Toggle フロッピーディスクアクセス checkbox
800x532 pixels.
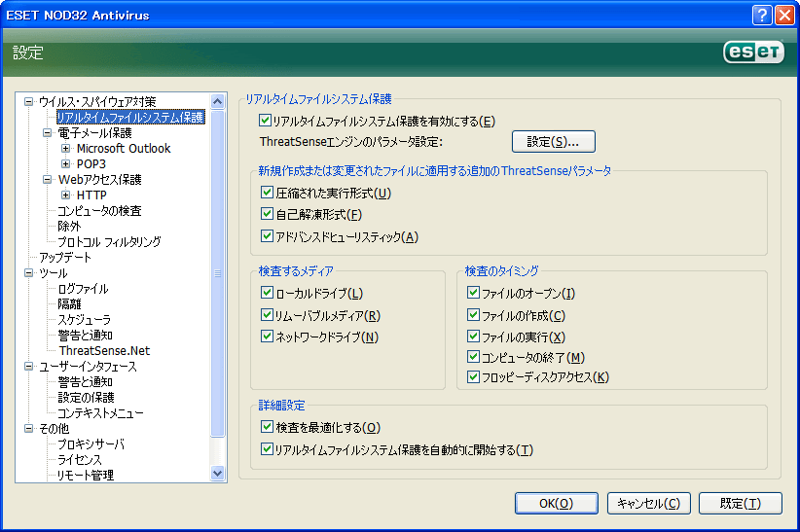coord(473,377)
